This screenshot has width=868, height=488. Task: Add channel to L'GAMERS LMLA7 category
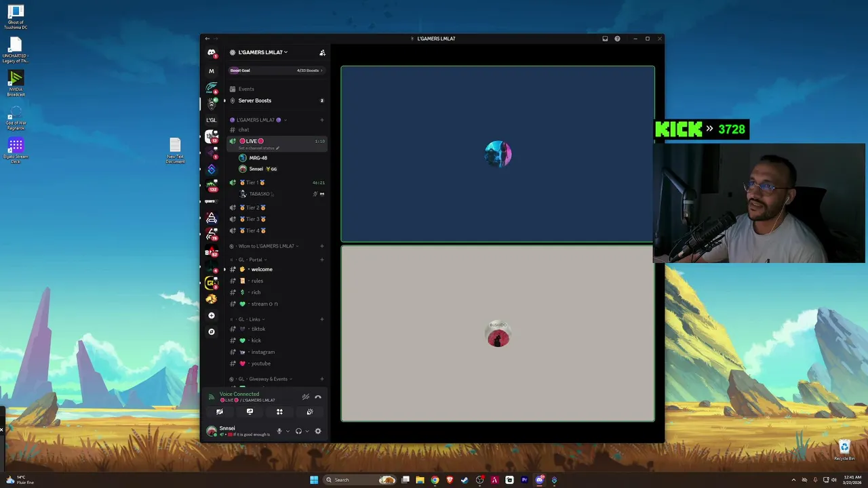pos(322,120)
